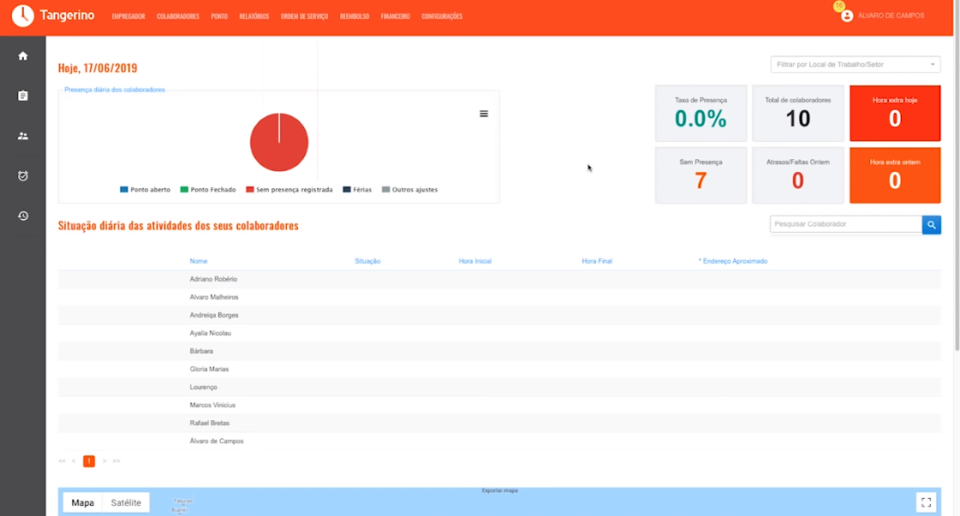This screenshot has height=516, width=960.
Task: Open the Financeiro menu
Action: click(395, 17)
